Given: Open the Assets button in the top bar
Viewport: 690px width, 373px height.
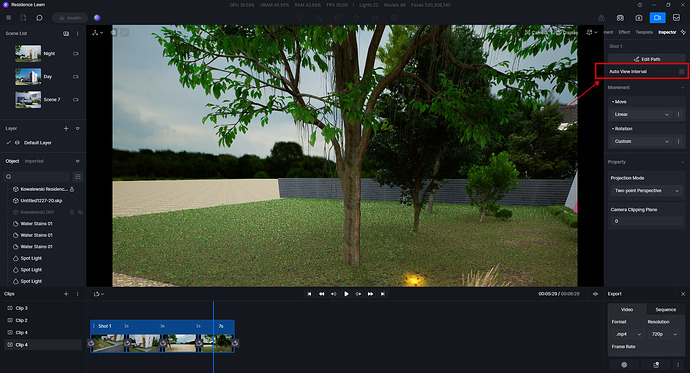Looking at the screenshot, I should click(x=70, y=18).
